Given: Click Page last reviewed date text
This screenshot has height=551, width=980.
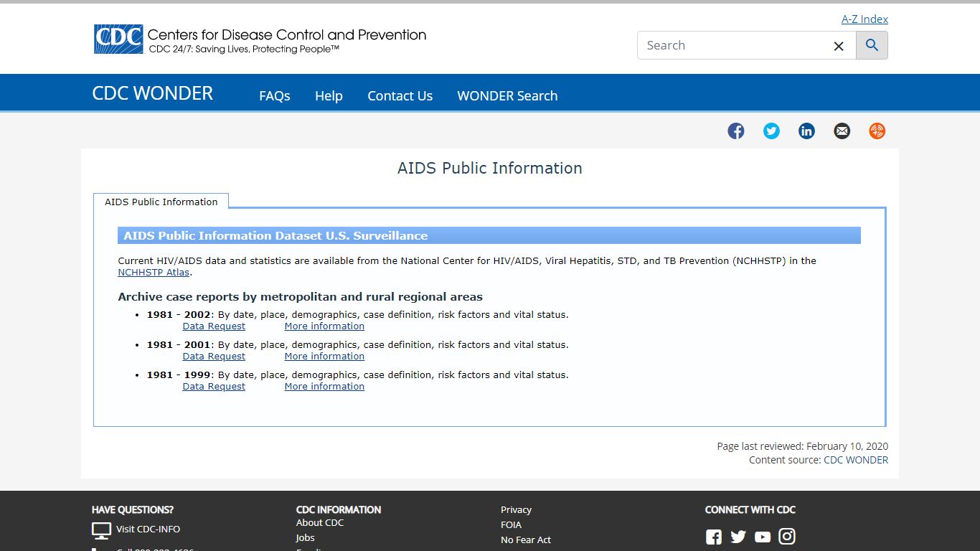Looking at the screenshot, I should click(803, 446).
